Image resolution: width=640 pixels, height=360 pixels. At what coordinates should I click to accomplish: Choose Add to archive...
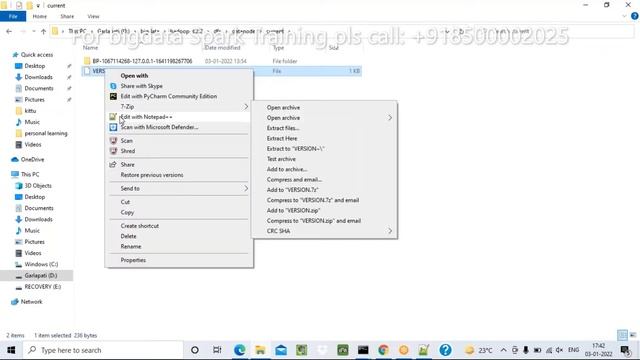coord(324,169)
